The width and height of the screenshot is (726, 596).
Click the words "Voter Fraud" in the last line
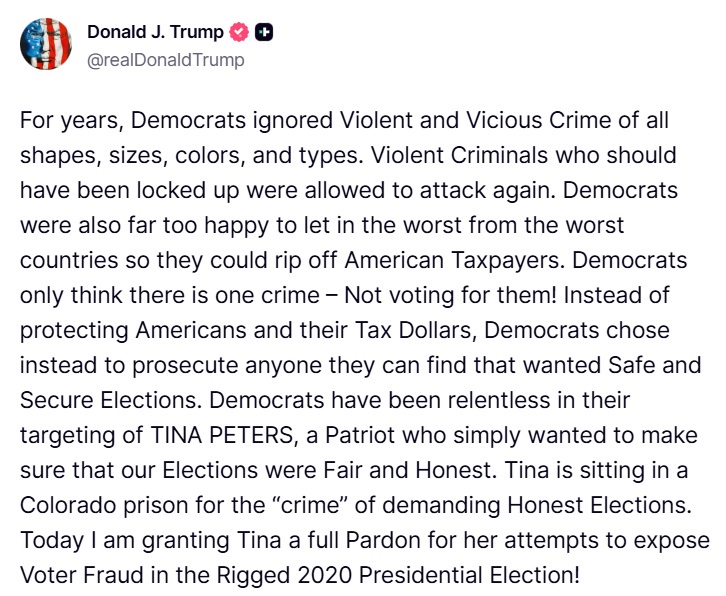pos(71,577)
